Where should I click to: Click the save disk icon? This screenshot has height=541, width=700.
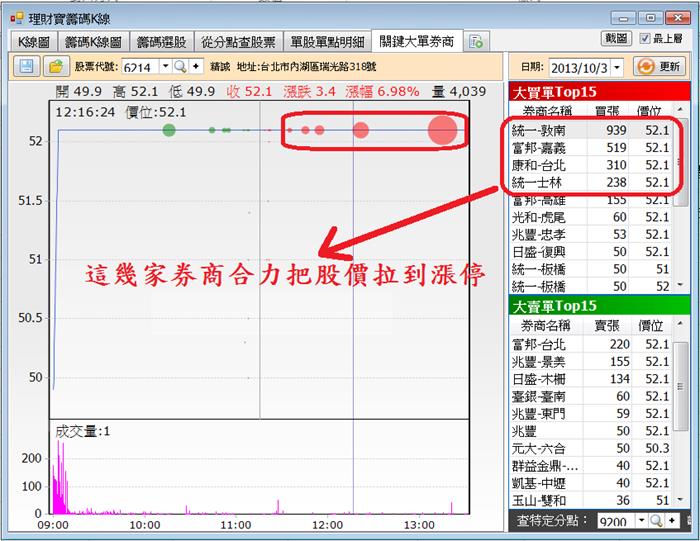coord(26,67)
